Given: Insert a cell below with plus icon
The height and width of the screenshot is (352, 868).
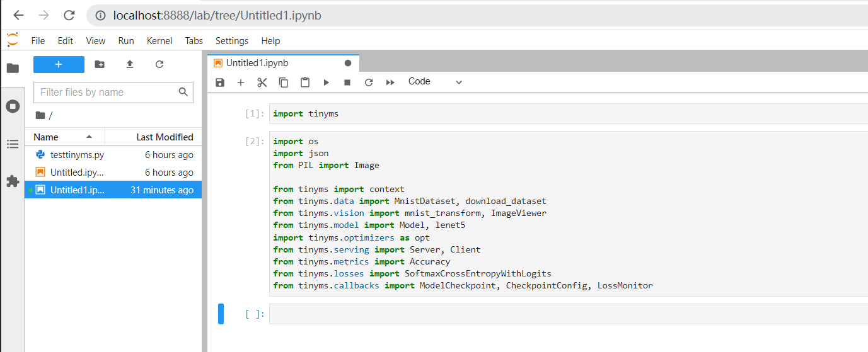Looking at the screenshot, I should pyautogui.click(x=240, y=82).
